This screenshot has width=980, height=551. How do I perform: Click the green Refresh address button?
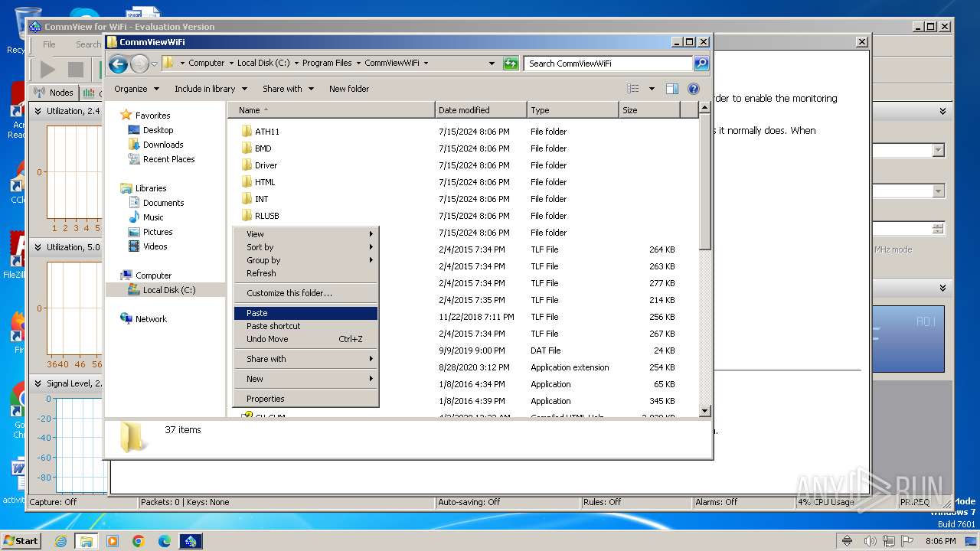511,64
